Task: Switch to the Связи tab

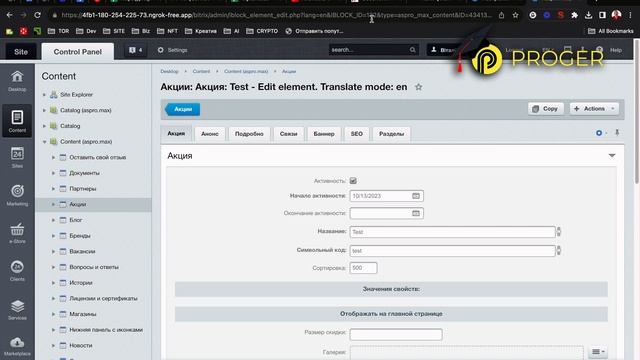Action: point(289,134)
